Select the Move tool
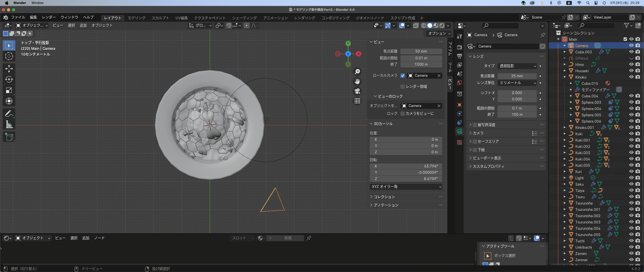This screenshot has width=644, height=272. [9, 69]
